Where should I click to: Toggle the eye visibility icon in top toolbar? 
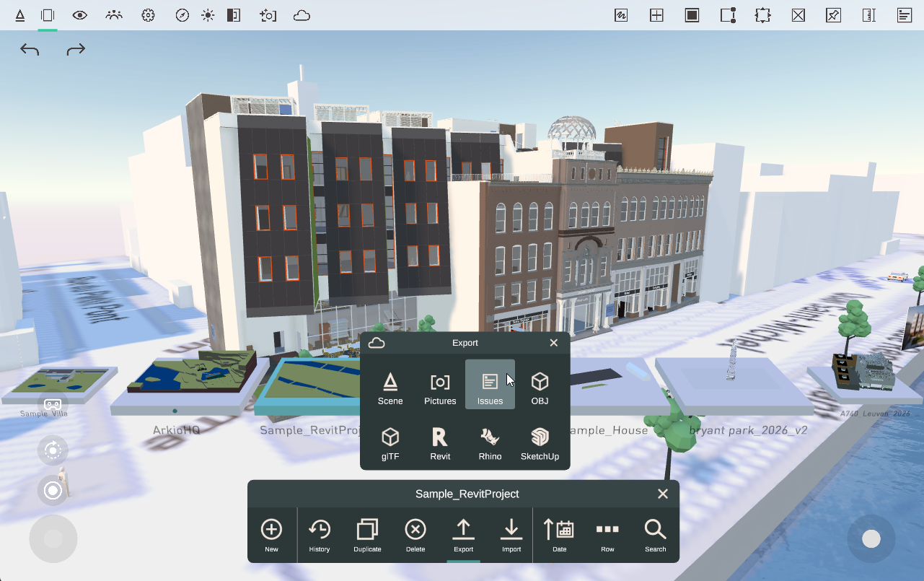click(80, 15)
